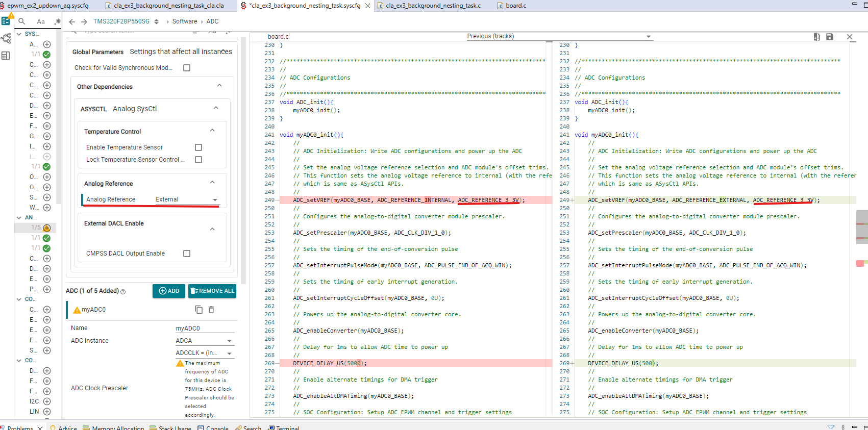Toggle the diff view icon beside save

[817, 37]
